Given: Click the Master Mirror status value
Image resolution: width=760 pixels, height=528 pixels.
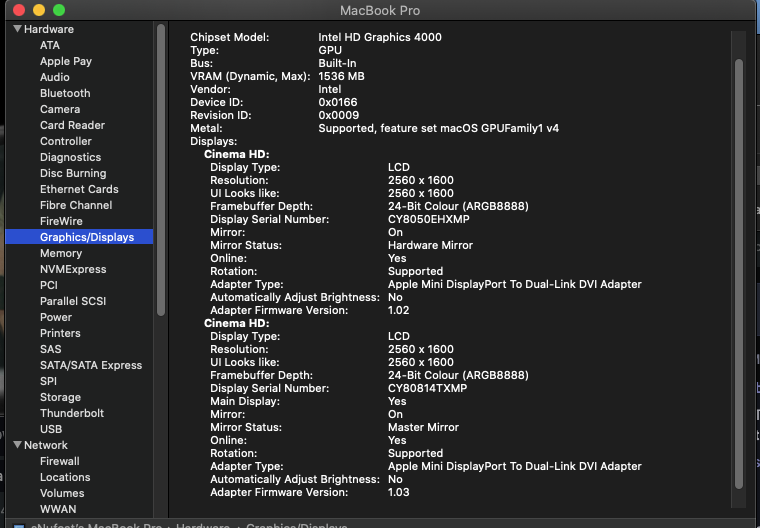Looking at the screenshot, I should click(424, 427).
